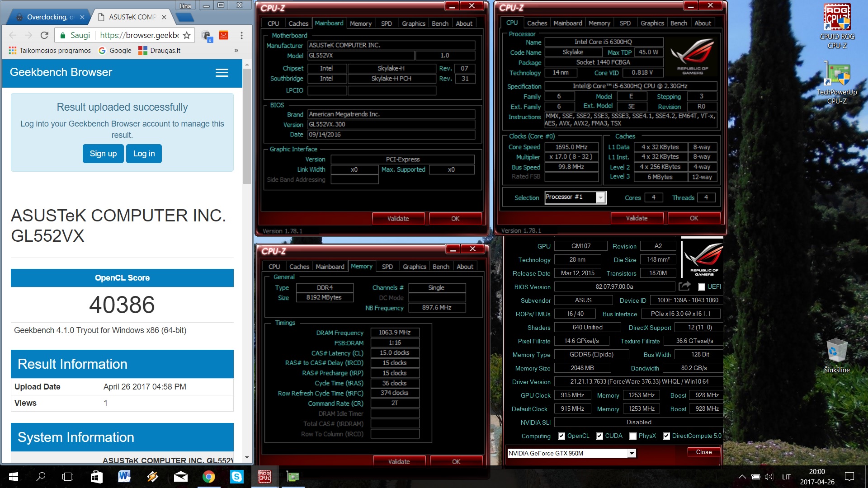The width and height of the screenshot is (868, 488).
Task: Toggle the PhysX checkbox in GPU-Z
Action: pyautogui.click(x=633, y=436)
